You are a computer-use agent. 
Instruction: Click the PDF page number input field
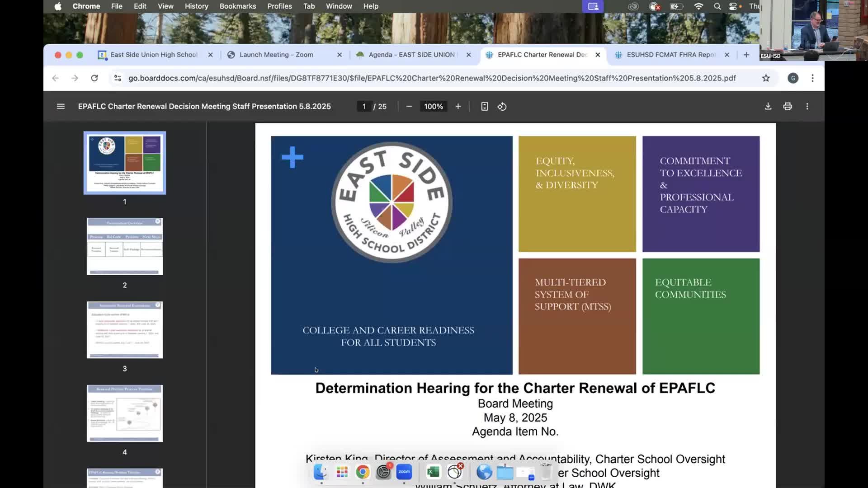(364, 107)
